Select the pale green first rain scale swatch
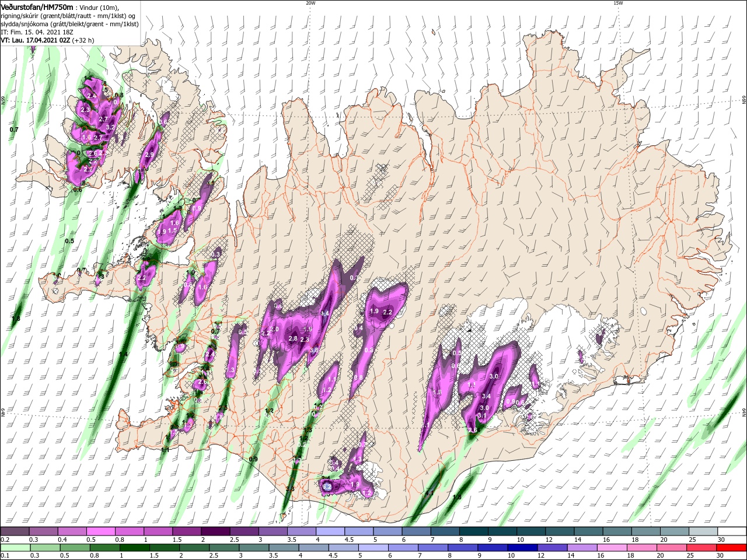 (x=15, y=548)
